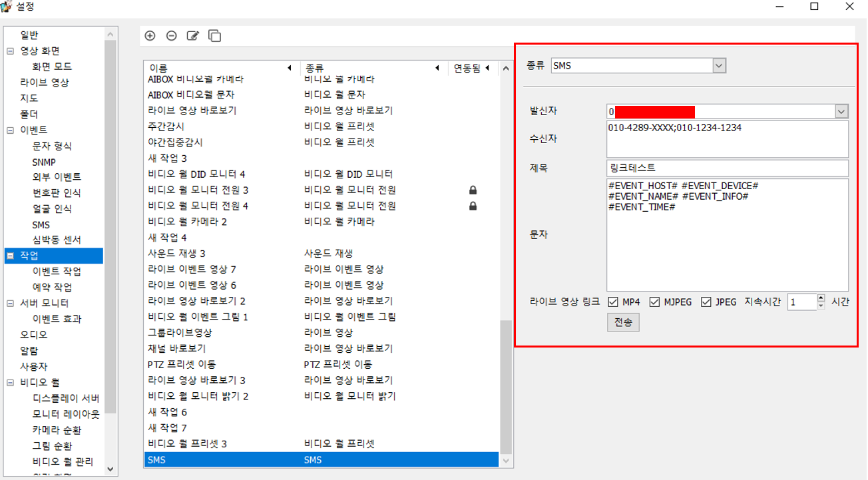Click the sort arrow in 이름 column header
Image resolution: width=868 pixels, height=480 pixels.
click(x=290, y=68)
